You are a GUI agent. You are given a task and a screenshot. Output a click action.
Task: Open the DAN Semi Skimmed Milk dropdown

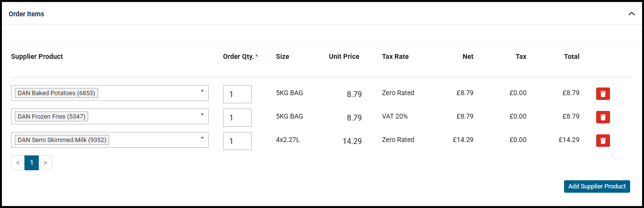click(x=110, y=140)
